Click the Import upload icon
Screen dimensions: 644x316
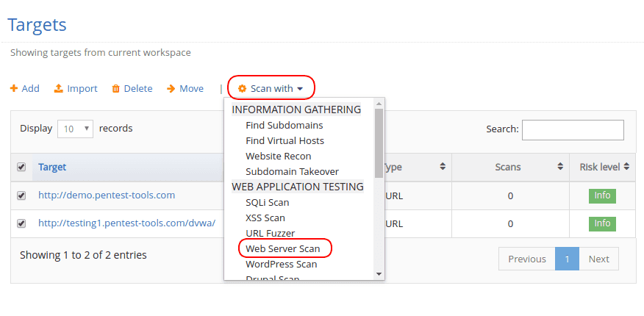(x=58, y=89)
